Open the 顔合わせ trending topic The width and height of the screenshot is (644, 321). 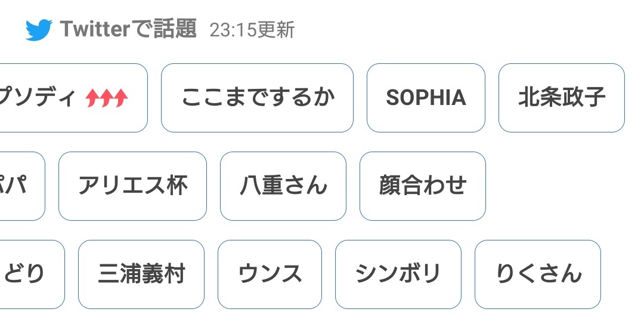click(423, 186)
